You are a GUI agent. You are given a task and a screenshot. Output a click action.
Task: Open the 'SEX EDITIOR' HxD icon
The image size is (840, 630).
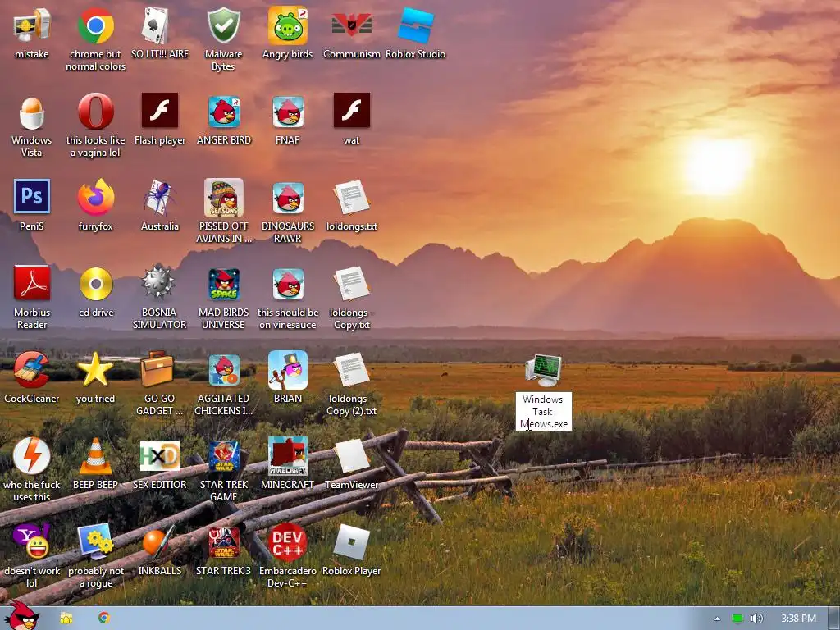(x=160, y=456)
